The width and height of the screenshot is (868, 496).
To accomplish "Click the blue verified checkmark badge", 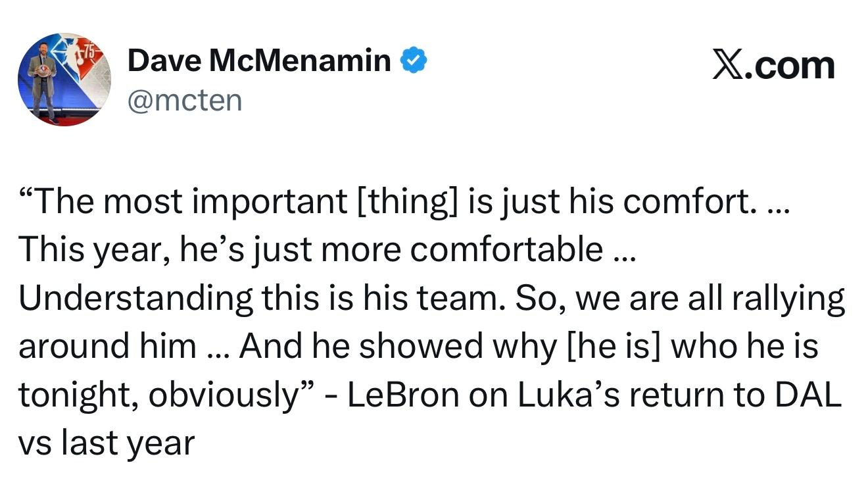I will click(x=414, y=61).
